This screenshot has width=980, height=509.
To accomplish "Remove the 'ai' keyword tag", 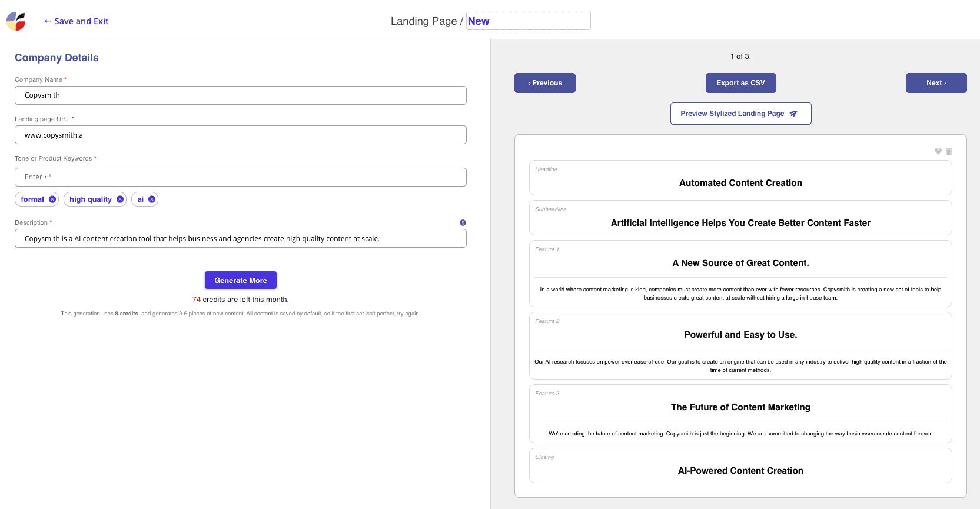I will click(x=152, y=199).
